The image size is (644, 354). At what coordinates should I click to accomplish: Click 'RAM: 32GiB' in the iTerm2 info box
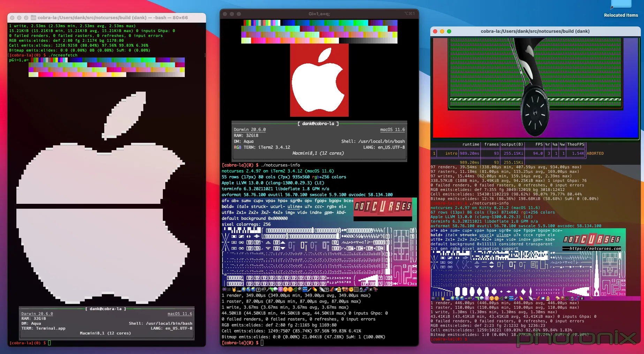246,135
